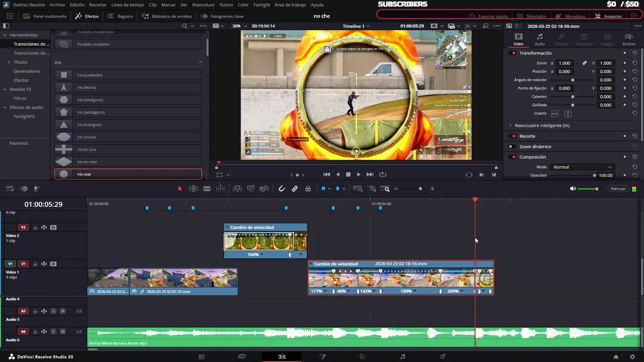Image resolution: width=644 pixels, height=362 pixels.
Task: Flip clip vertically with Invertir icon
Action: point(568,114)
